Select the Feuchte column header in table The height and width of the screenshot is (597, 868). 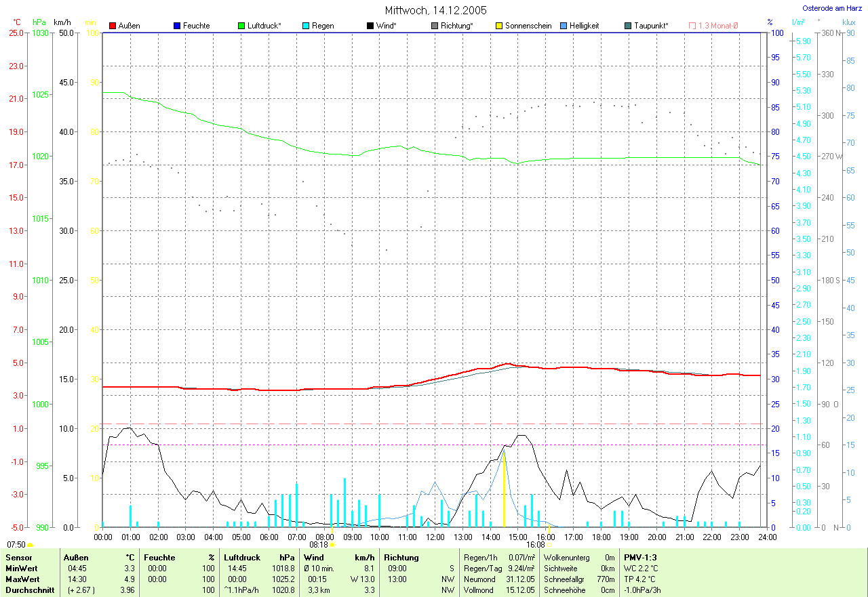[x=160, y=558]
